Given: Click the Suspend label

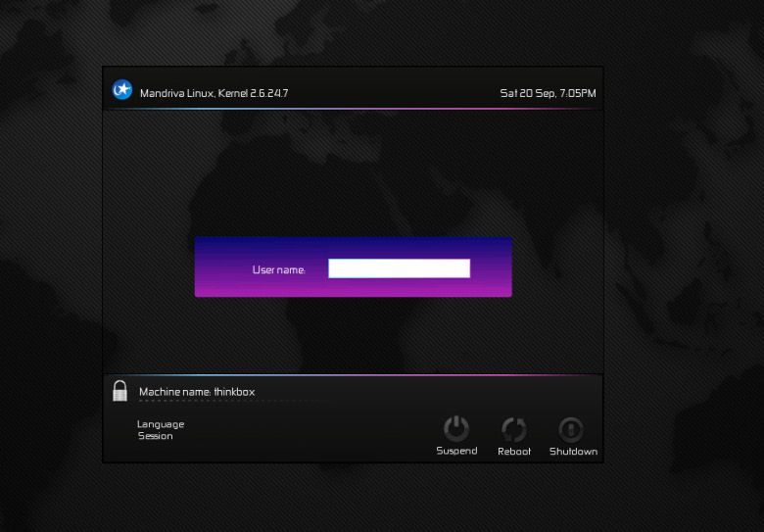Looking at the screenshot, I should [x=456, y=451].
